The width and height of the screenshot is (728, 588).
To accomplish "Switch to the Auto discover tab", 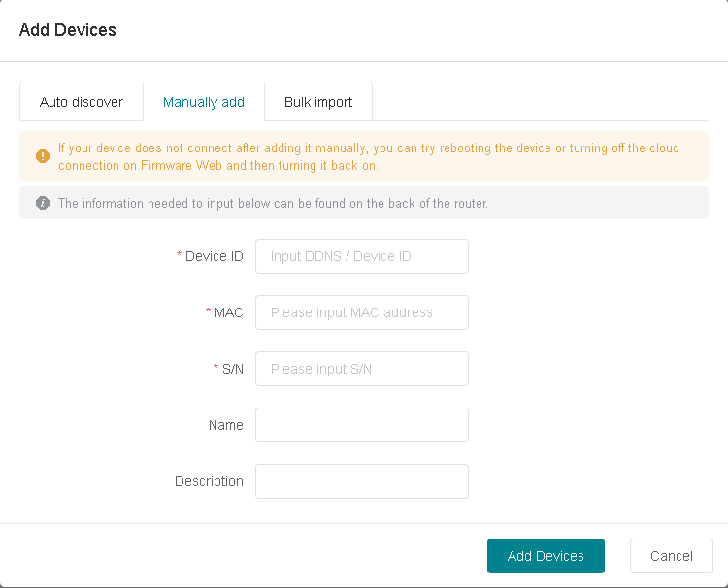I will click(x=82, y=102).
